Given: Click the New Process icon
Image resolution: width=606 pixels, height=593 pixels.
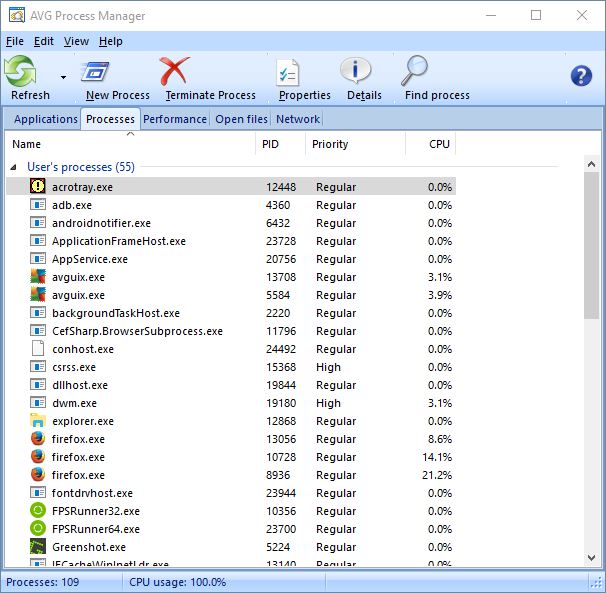Looking at the screenshot, I should click(95, 72).
